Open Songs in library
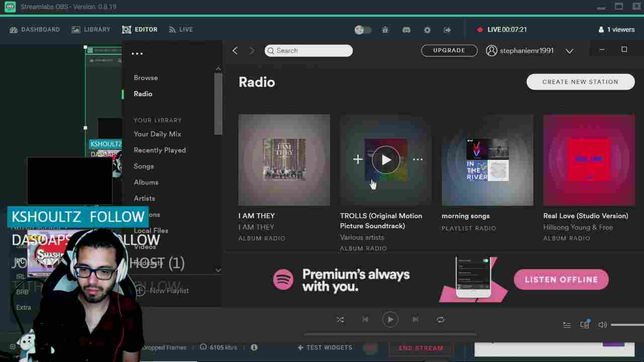644x362 pixels. pos(144,166)
